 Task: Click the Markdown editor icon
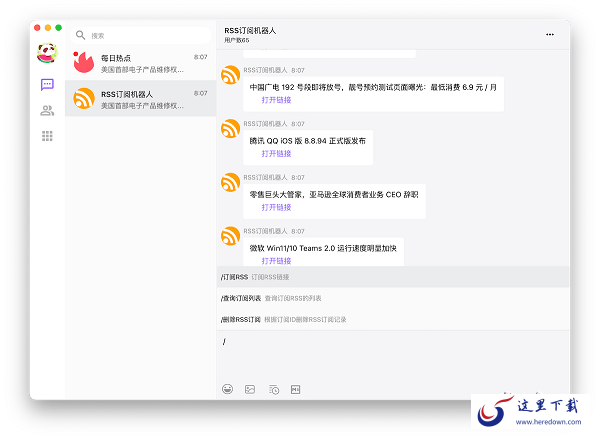tap(295, 390)
